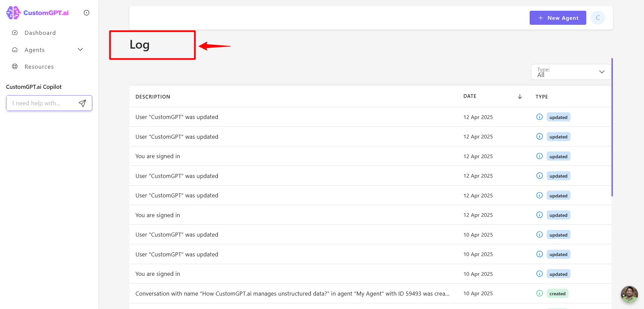This screenshot has width=644, height=309.
Task: Click the date sort arrow icon
Action: (520, 97)
